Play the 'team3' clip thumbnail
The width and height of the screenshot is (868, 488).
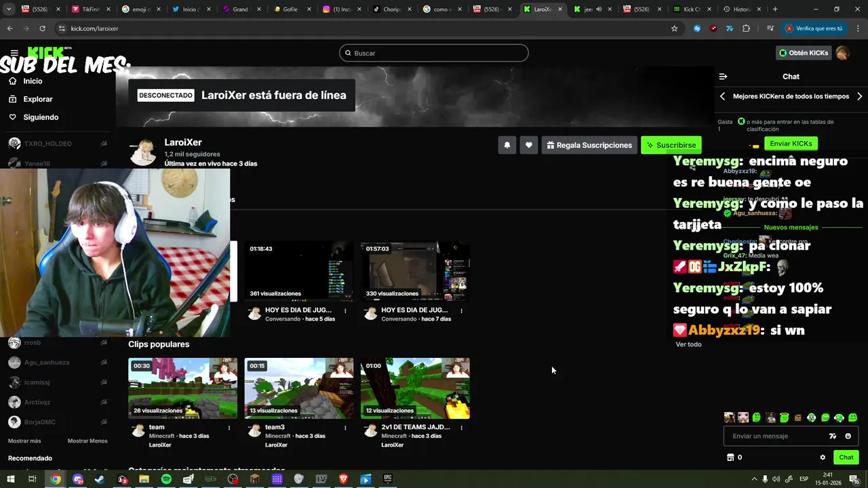(x=299, y=388)
